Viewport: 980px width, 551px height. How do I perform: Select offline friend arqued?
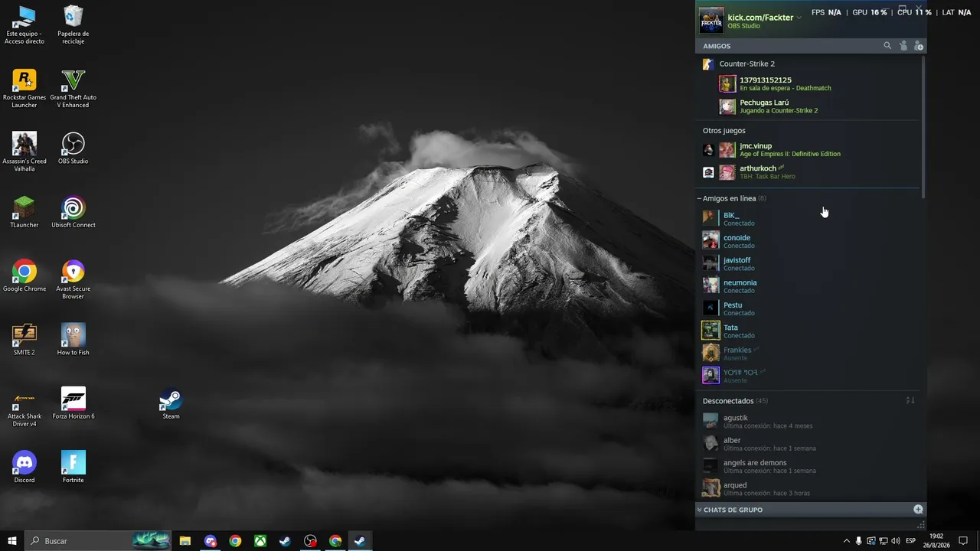pyautogui.click(x=809, y=488)
